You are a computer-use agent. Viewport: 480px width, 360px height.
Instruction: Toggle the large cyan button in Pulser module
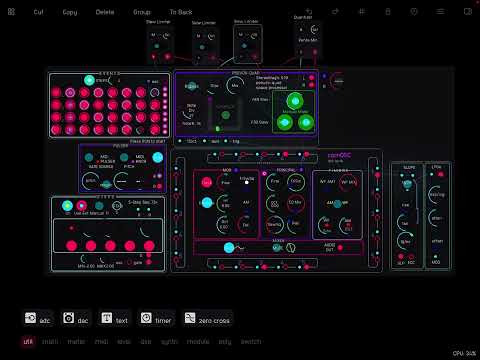click(157, 157)
